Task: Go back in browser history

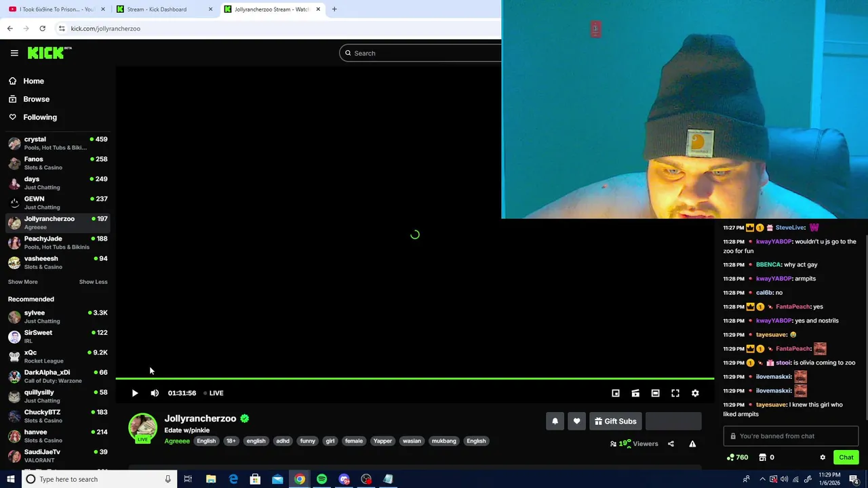Action: 9,28
